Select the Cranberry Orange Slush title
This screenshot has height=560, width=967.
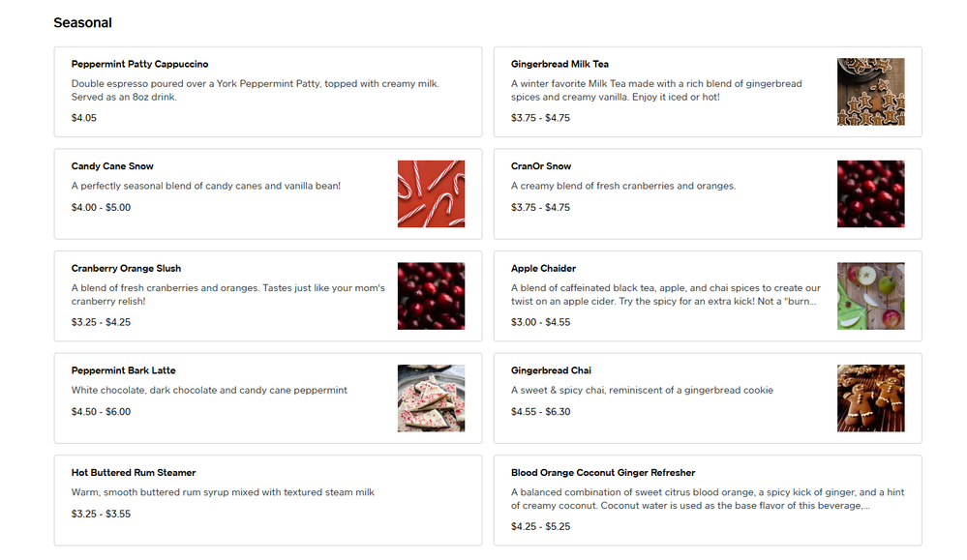tap(126, 269)
